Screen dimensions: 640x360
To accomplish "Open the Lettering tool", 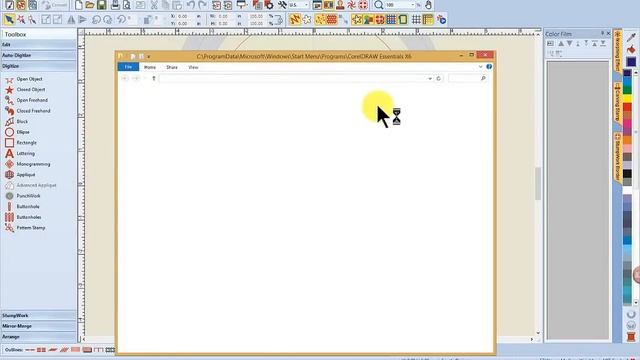I will click(20, 153).
